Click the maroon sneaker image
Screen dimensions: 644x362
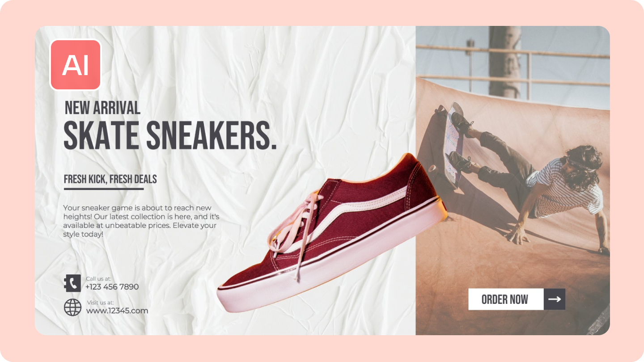click(x=332, y=232)
